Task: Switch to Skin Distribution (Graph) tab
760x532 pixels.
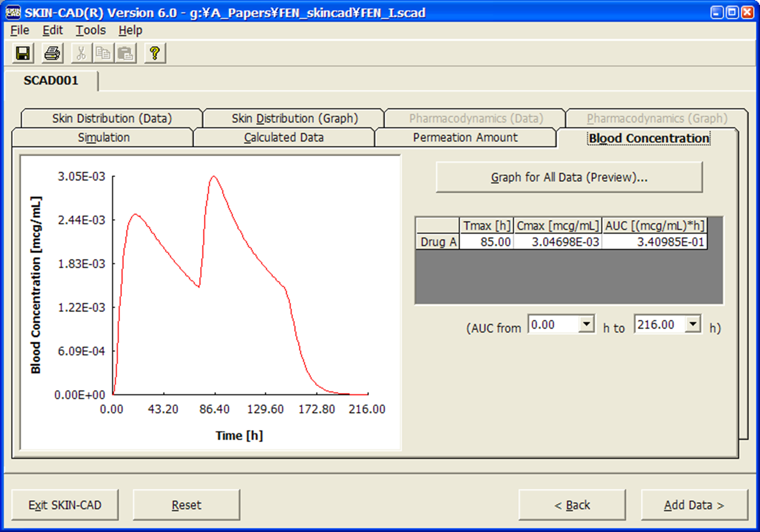Action: [x=294, y=118]
